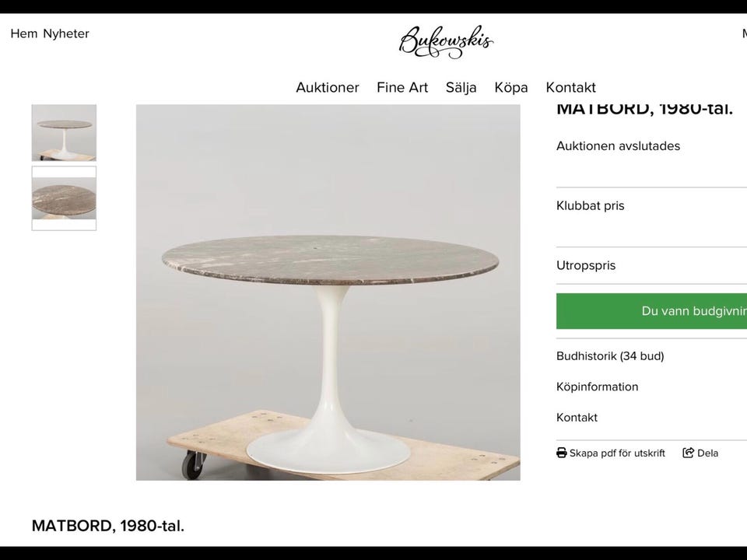This screenshot has height=560, width=747.
Task: Switch to the Fine Art tab
Action: [x=402, y=87]
